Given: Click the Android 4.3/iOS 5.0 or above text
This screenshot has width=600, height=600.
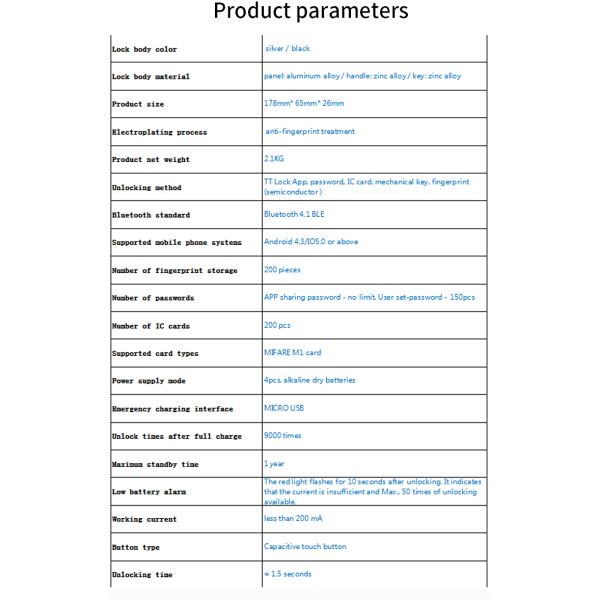Looking at the screenshot, I should pyautogui.click(x=310, y=242).
